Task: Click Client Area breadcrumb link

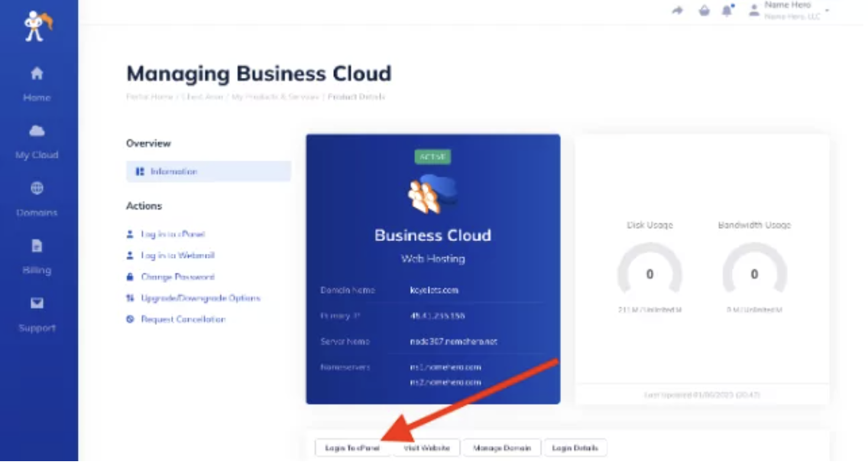Action: pos(202,96)
